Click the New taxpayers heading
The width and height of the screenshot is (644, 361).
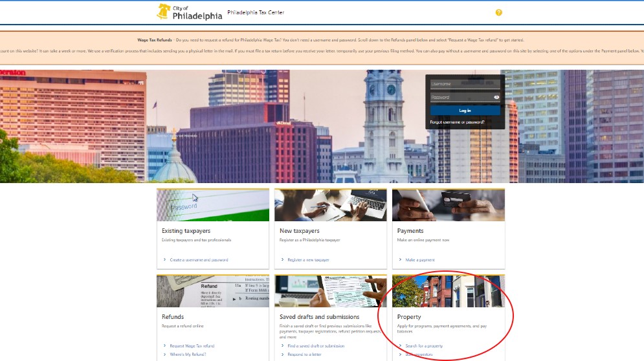(300, 231)
